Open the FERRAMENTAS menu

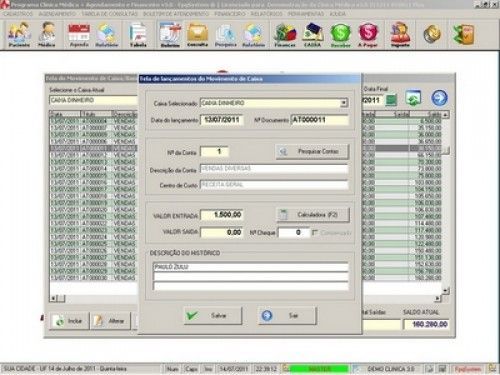(x=306, y=14)
